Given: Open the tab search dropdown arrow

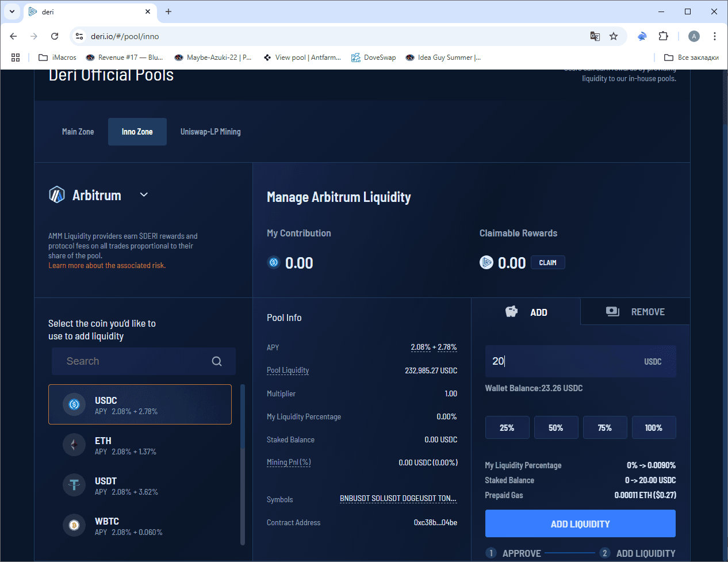Looking at the screenshot, I should [x=12, y=12].
